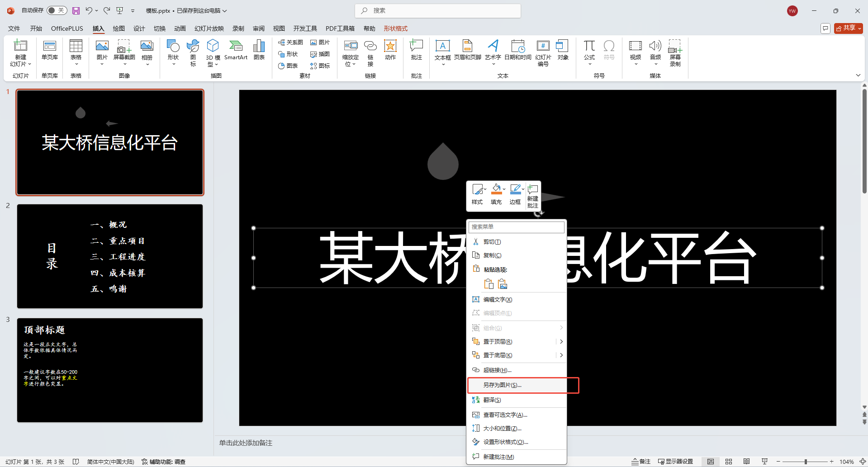Expand the 置于顶层 submenu arrow

point(561,341)
